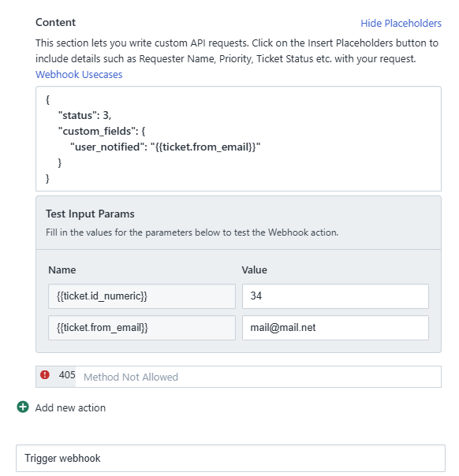Click the Test Input Params heading
The image size is (459, 476).
coord(90,214)
